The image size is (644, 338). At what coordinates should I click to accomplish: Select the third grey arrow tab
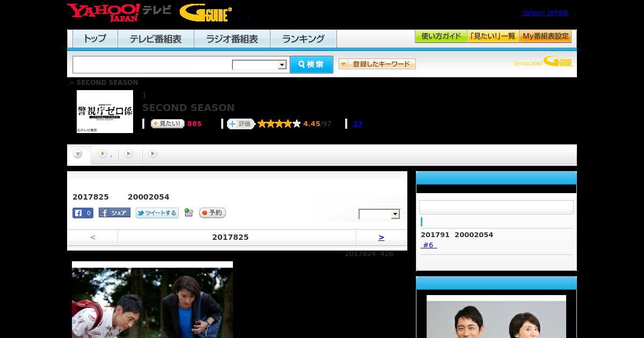pyautogui.click(x=129, y=154)
